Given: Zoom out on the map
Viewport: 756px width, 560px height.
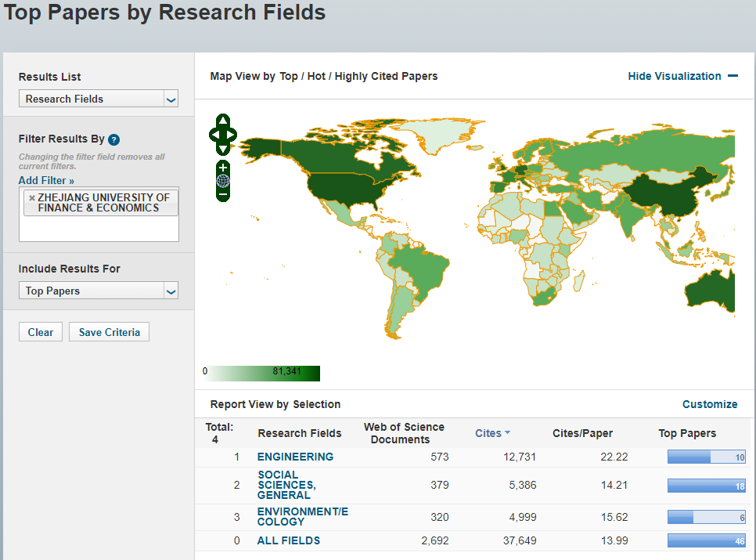Looking at the screenshot, I should coord(223,194).
